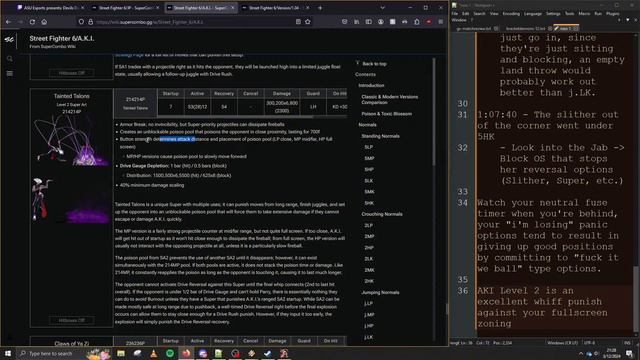Open the Firefox home page icon
The width and height of the screenshot is (640, 360).
[x=44, y=22]
